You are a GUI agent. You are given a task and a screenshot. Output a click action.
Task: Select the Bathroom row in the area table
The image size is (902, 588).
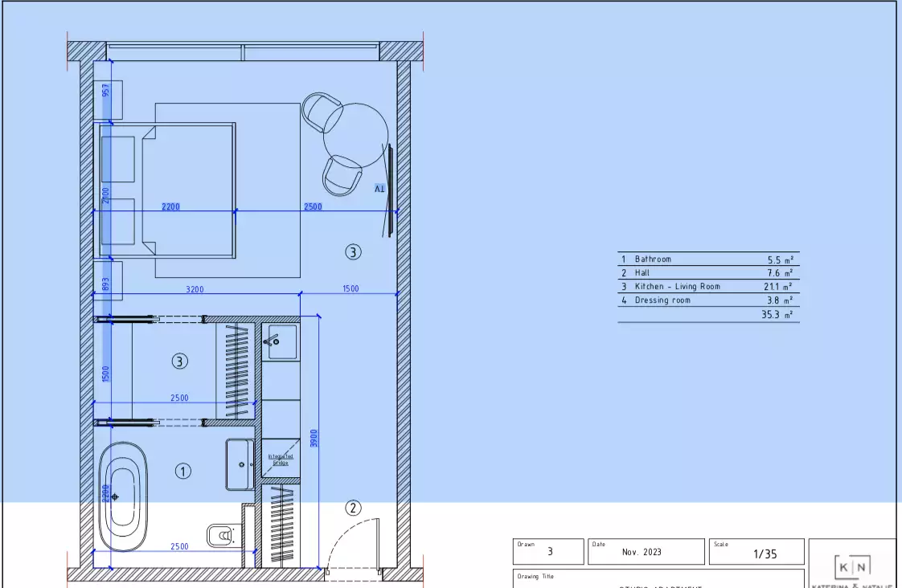[x=708, y=259]
